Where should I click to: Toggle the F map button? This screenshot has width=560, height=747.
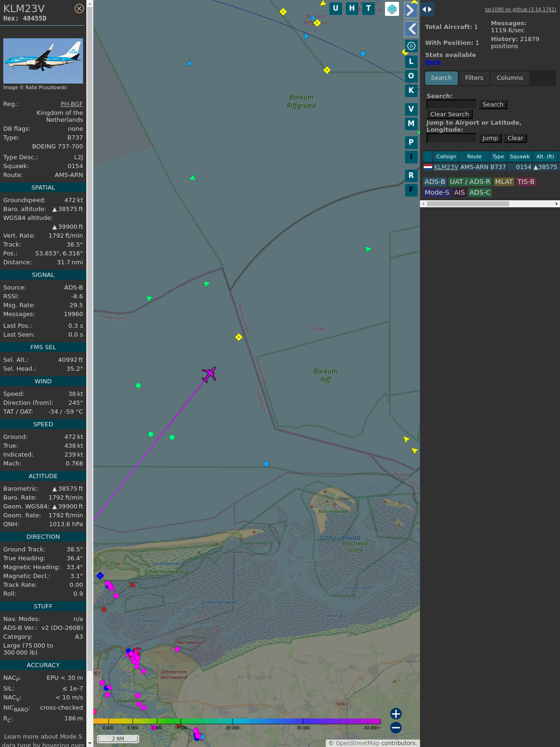[x=411, y=190]
